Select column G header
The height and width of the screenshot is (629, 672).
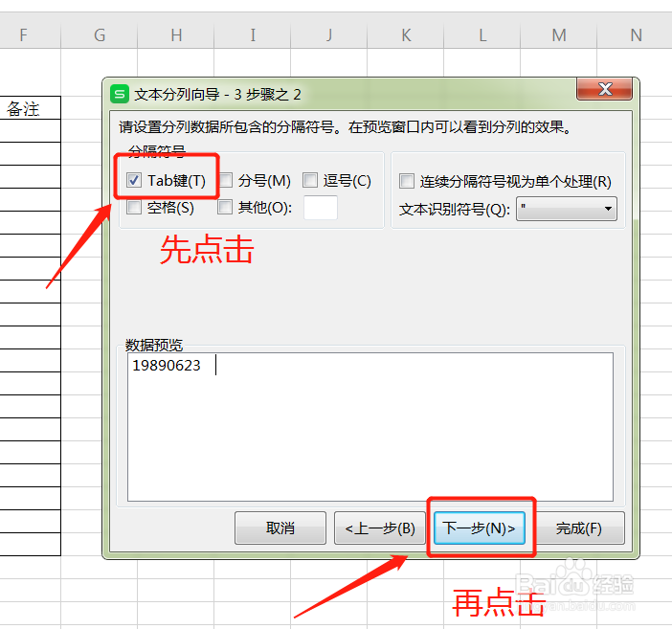click(100, 34)
